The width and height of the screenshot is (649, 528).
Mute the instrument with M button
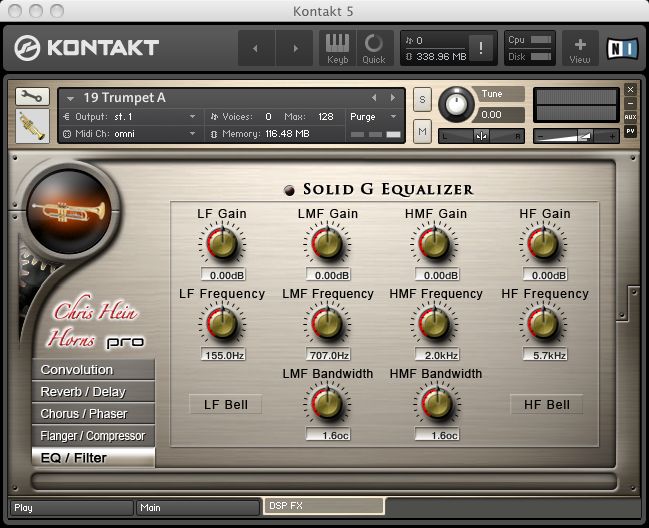(422, 132)
